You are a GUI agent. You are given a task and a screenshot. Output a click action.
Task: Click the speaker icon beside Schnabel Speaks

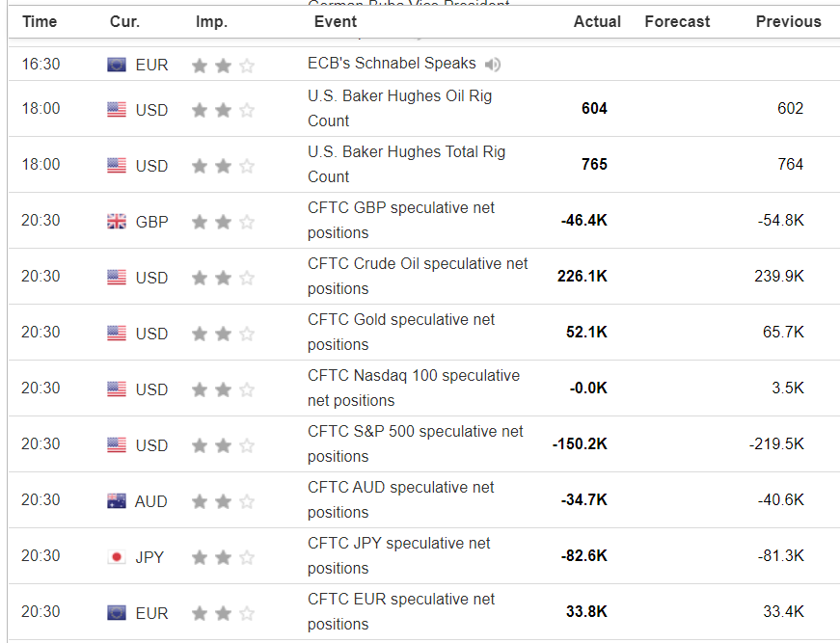point(493,65)
